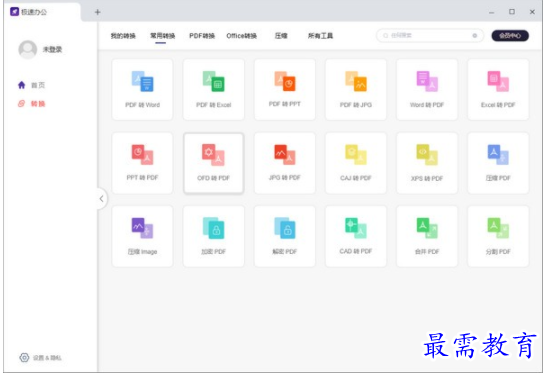Open the 压缩 Image tool
The height and width of the screenshot is (377, 545).
(x=142, y=236)
